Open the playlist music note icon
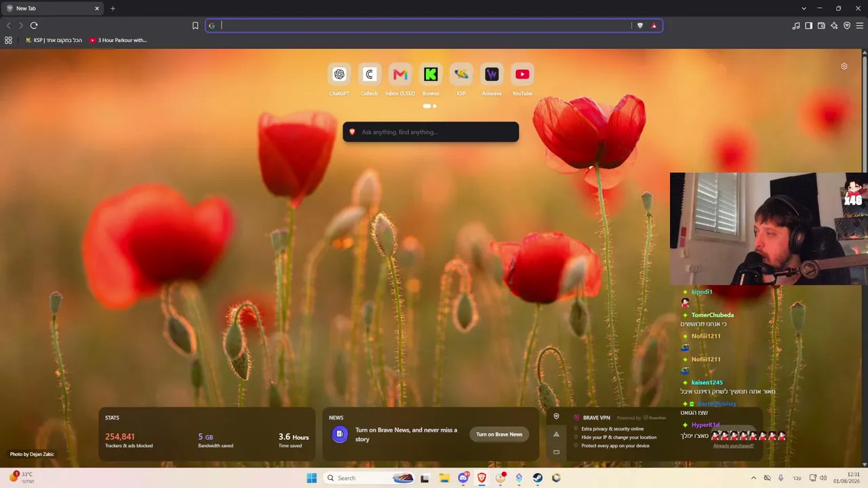 click(796, 26)
